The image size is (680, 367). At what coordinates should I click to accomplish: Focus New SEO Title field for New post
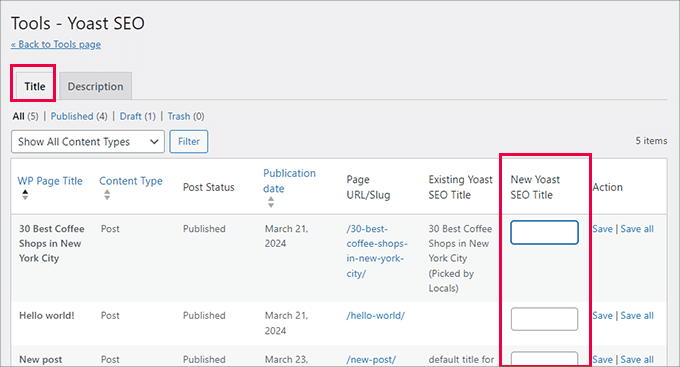click(544, 359)
